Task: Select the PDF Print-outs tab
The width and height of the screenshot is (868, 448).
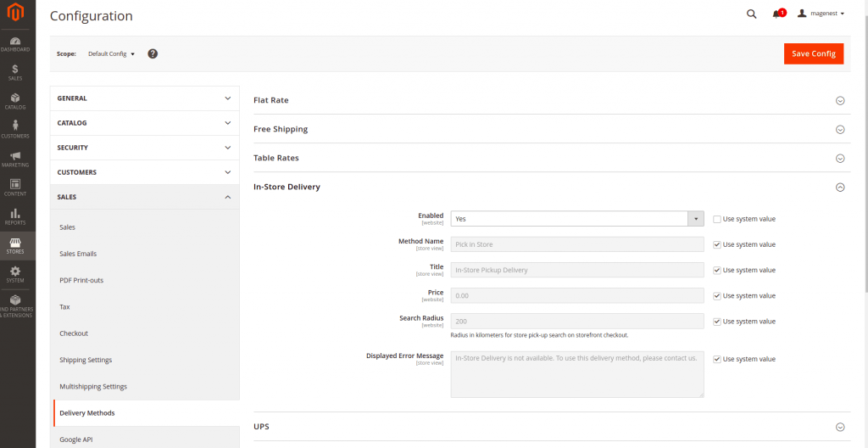Action: [x=146, y=280]
